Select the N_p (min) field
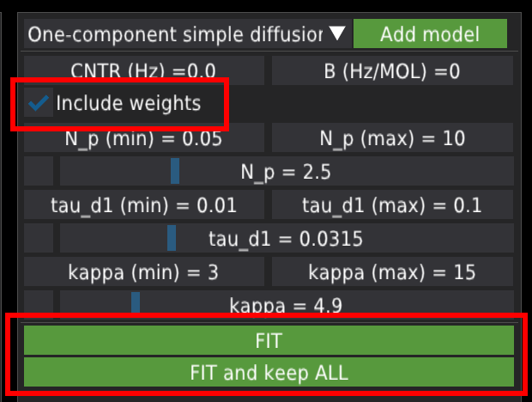532x402 pixels. click(x=143, y=138)
